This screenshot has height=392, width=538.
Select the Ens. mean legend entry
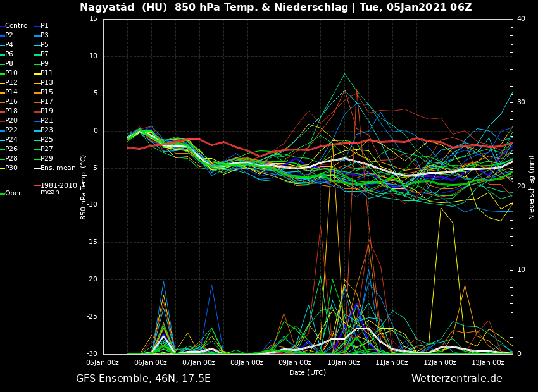(58, 168)
